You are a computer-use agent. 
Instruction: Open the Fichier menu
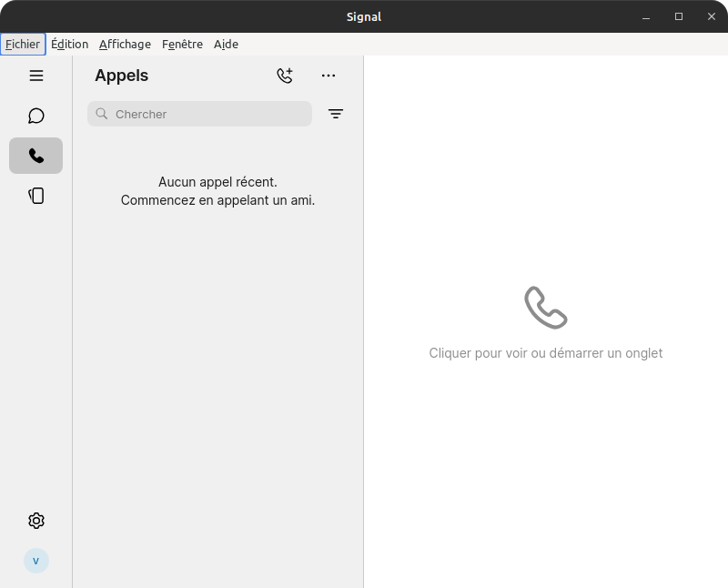point(23,44)
